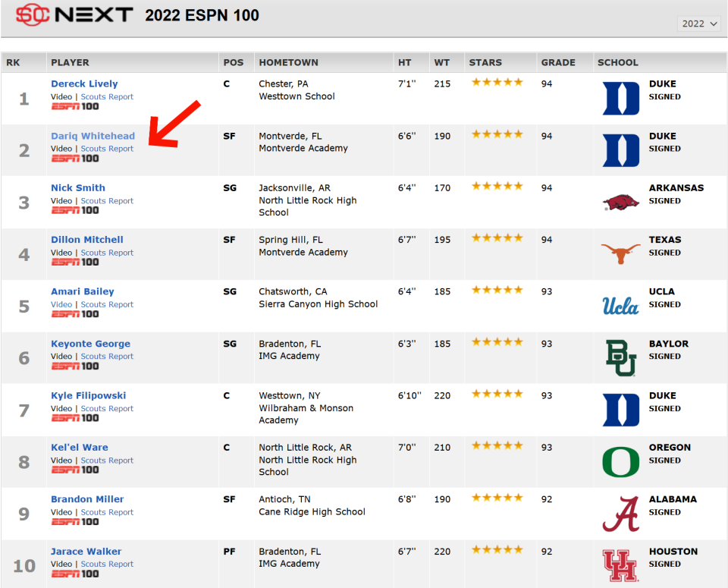Screen dimensions: 728x588
Task: Click the five-star rating for Brandon Miller
Action: click(x=497, y=498)
